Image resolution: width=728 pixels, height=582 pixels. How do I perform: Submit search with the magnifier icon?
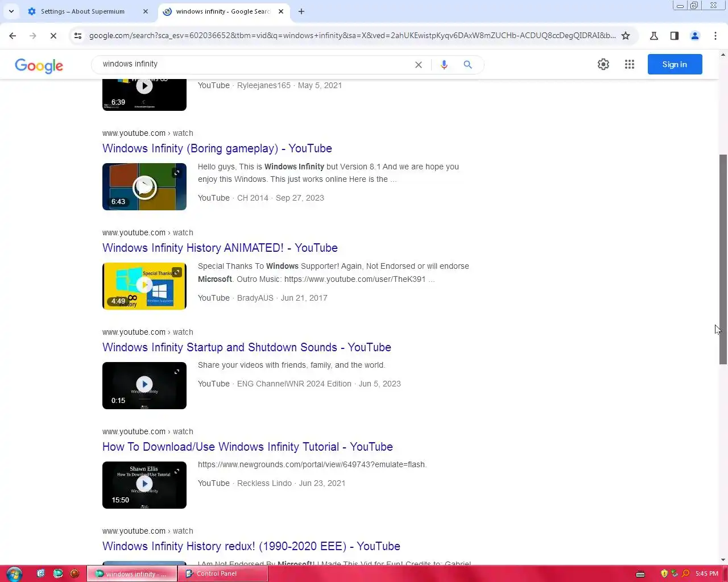click(x=468, y=65)
